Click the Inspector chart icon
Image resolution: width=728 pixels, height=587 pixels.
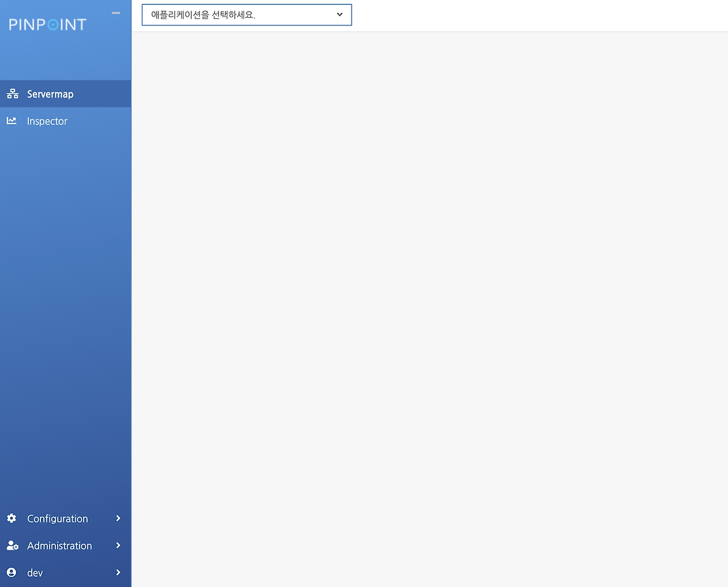[11, 121]
